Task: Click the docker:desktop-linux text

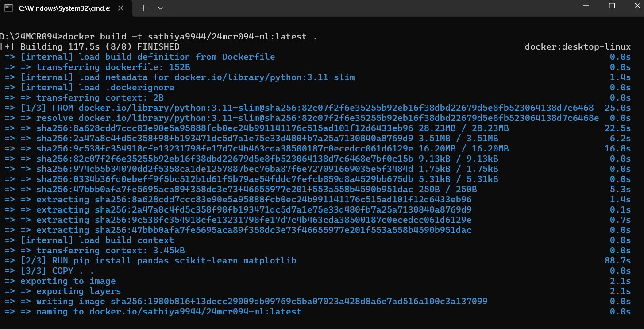Action: 578,46
